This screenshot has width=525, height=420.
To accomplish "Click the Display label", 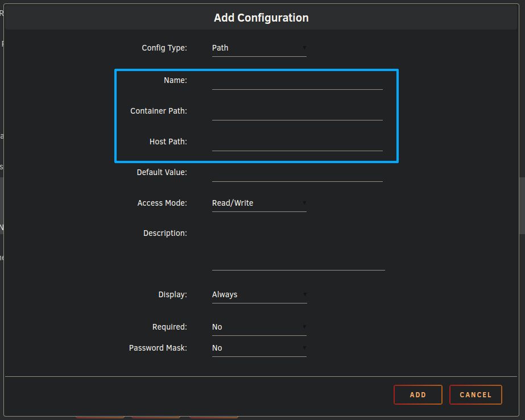I will click(172, 294).
